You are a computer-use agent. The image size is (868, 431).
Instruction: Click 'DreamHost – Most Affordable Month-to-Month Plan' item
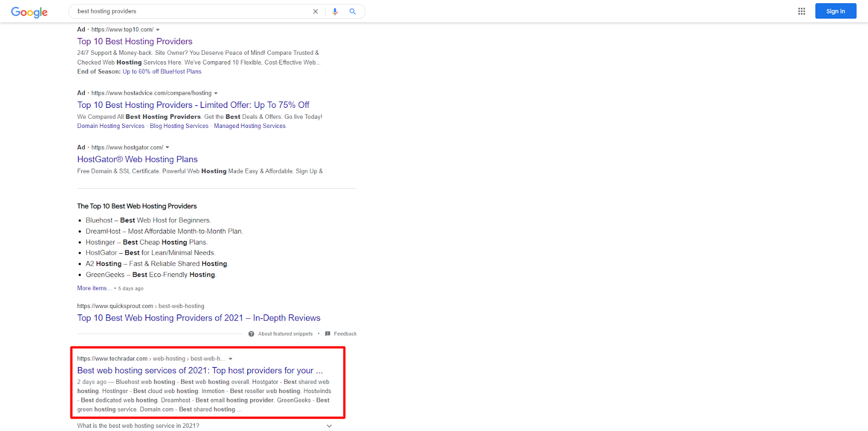(x=164, y=231)
